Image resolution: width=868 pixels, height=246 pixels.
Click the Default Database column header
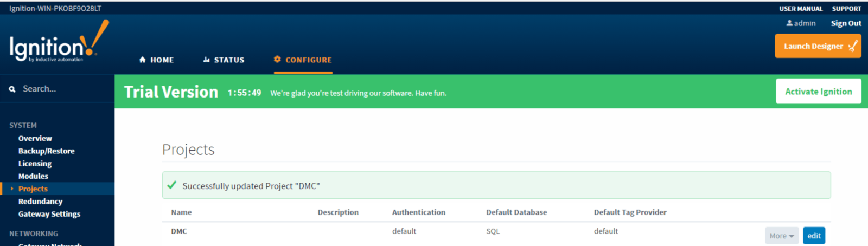point(516,212)
